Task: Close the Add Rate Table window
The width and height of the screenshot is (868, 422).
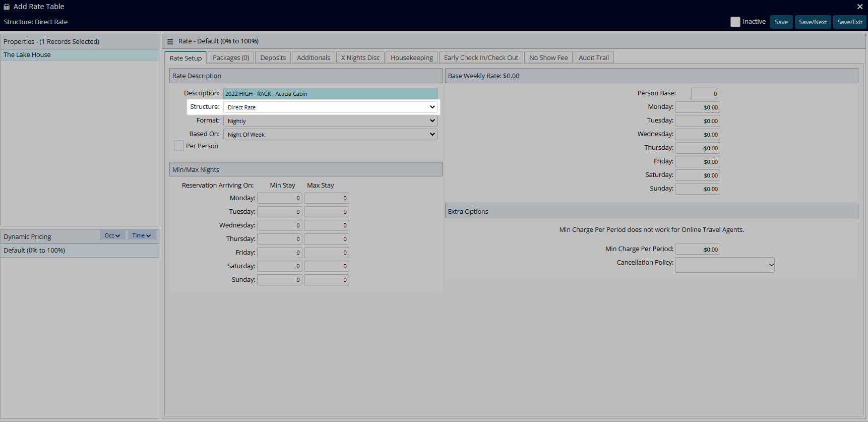Action: coord(860,7)
